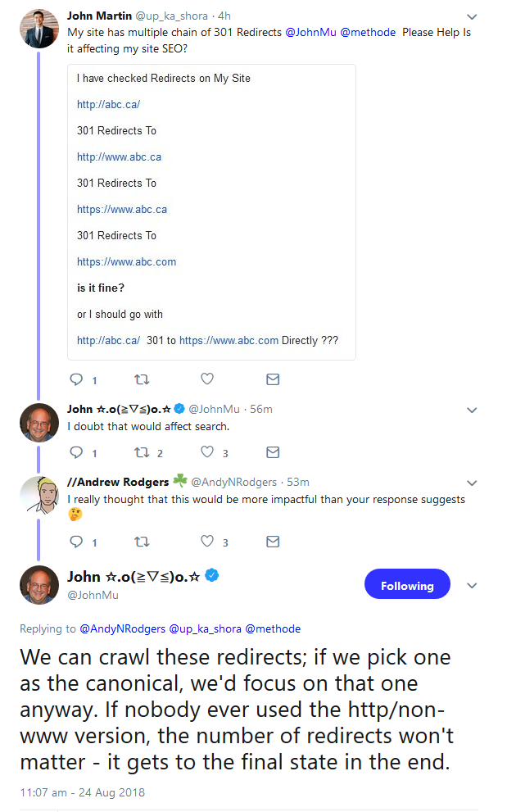Viewport: 507px width, 812px height.
Task: Reply to John Martin's original tweet
Action: tap(76, 379)
